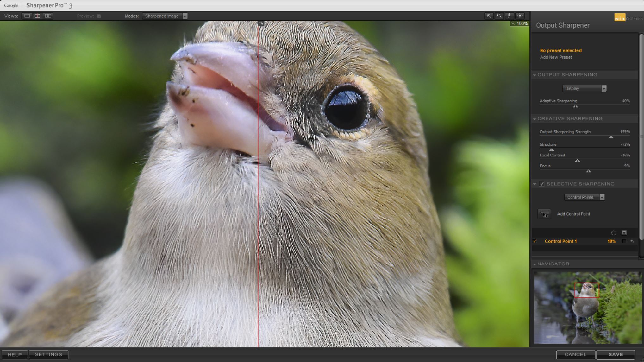Select the hand pan tool
The width and height of the screenshot is (644, 362).
pos(510,16)
